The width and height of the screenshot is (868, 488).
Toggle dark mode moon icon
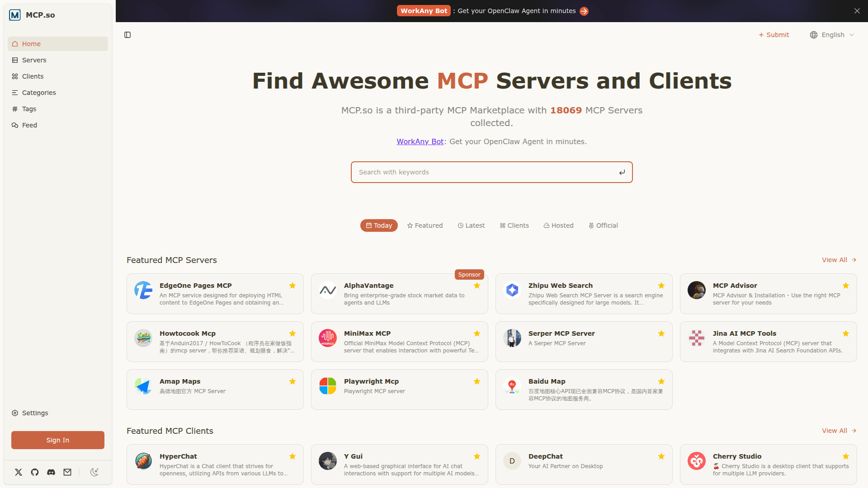coord(94,472)
